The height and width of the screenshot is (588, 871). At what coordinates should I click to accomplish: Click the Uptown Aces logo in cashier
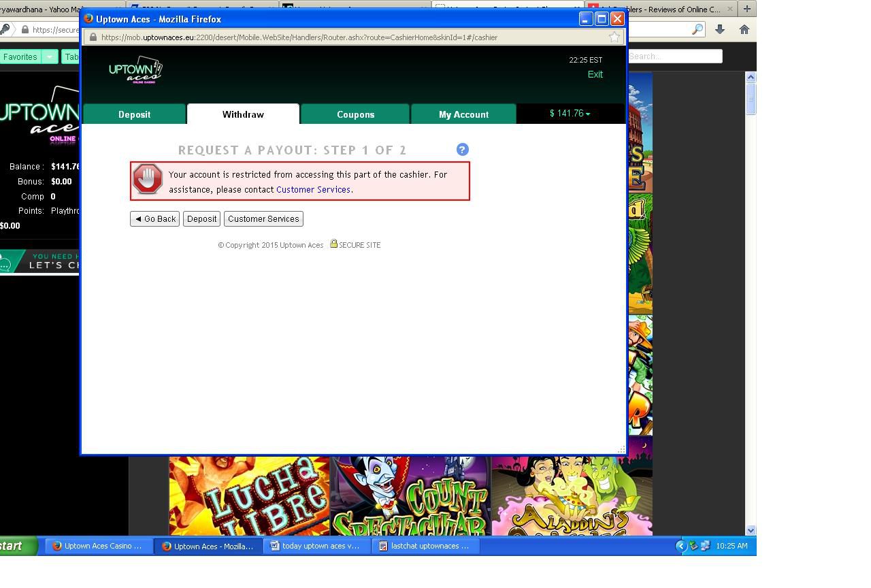pos(135,70)
